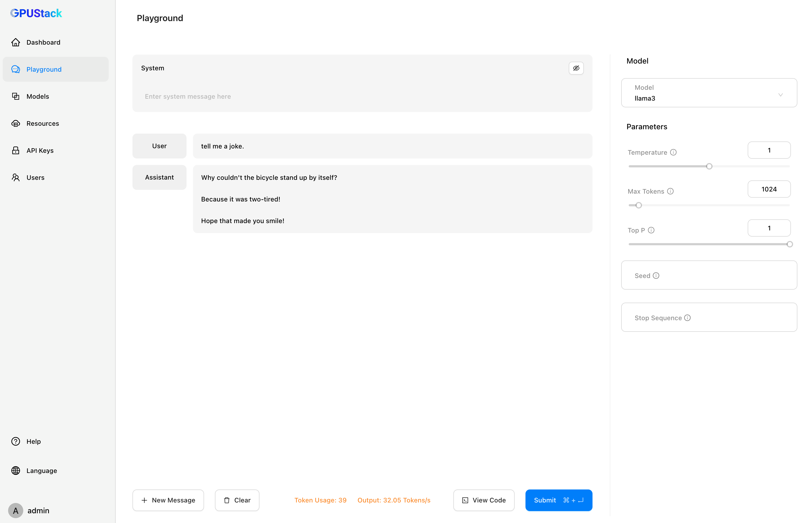Drag the Temperature slider
This screenshot has height=523, width=812.
pos(709,166)
